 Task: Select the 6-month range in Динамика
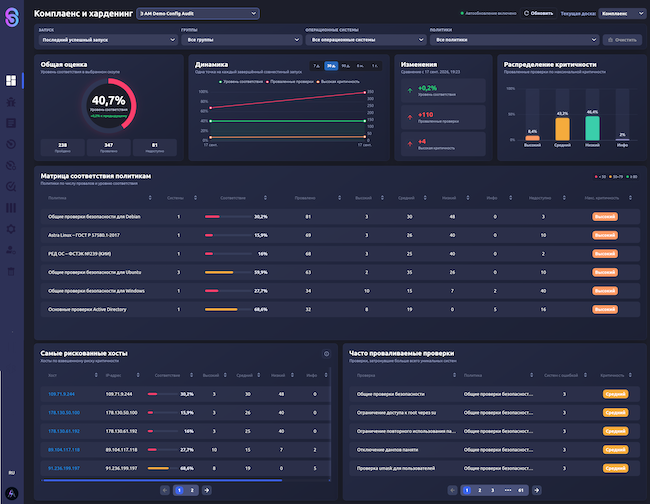point(360,65)
